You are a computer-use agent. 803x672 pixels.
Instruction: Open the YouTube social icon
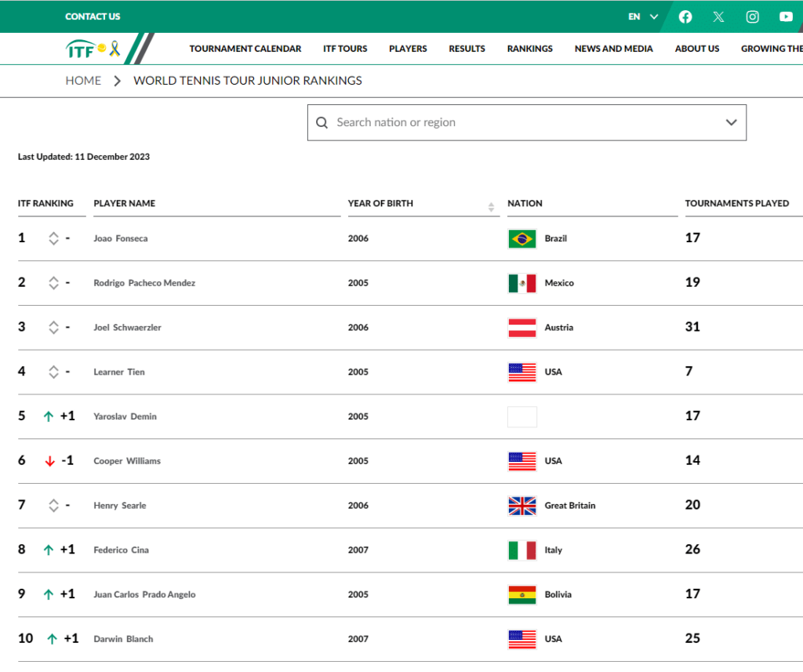coord(786,16)
